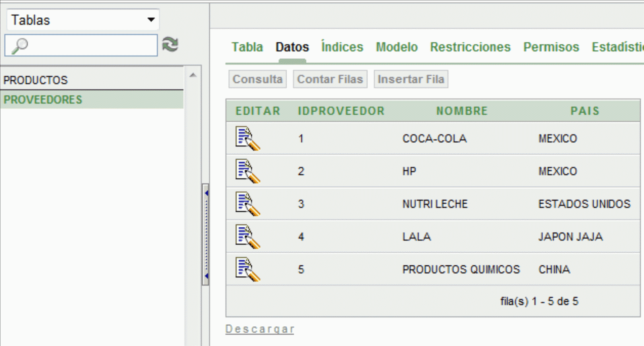This screenshot has width=644, height=346.
Task: Switch to the Tabla tab
Action: 247,47
